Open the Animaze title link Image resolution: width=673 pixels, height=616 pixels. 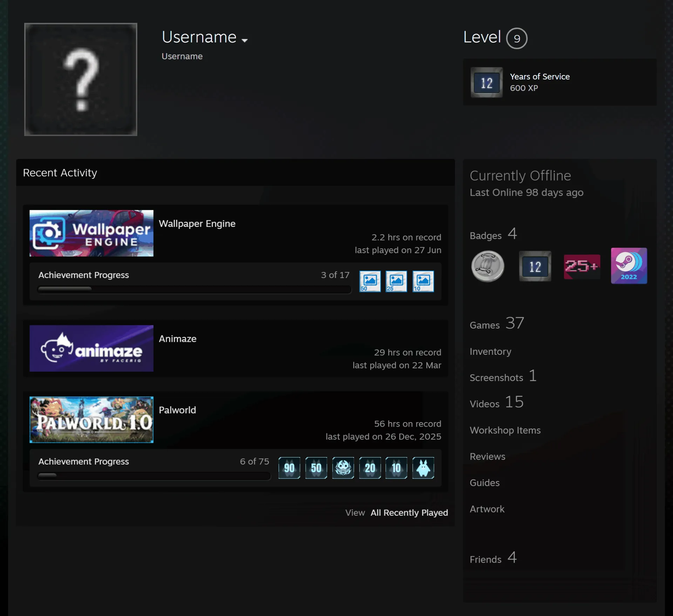coord(177,339)
